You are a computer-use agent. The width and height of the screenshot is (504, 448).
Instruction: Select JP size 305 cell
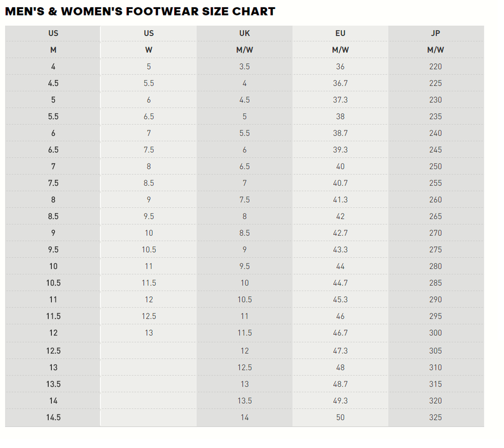click(x=436, y=351)
